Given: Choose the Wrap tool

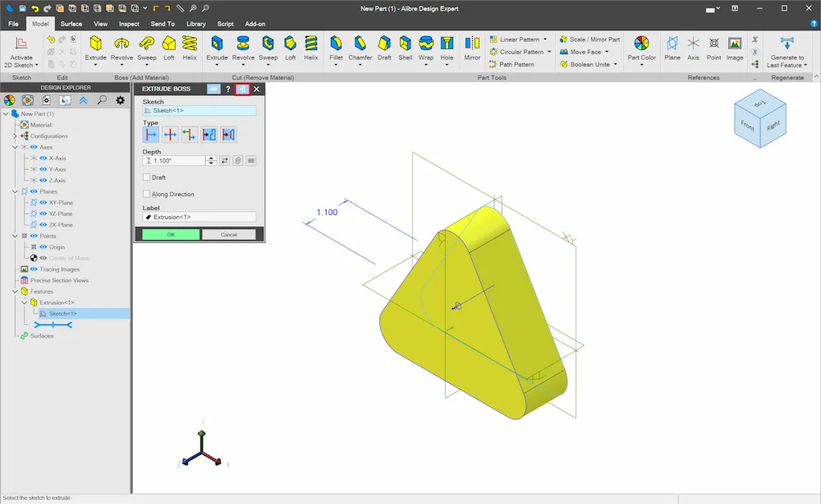Looking at the screenshot, I should click(425, 48).
